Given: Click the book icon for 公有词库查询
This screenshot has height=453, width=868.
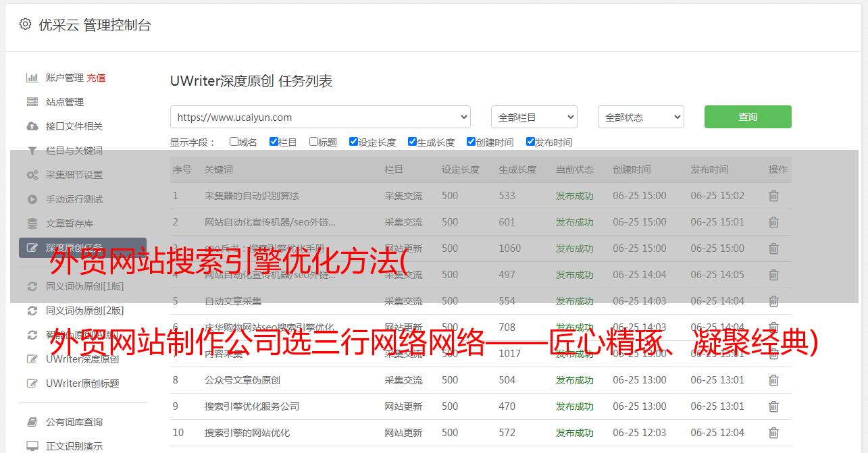Looking at the screenshot, I should (32, 422).
